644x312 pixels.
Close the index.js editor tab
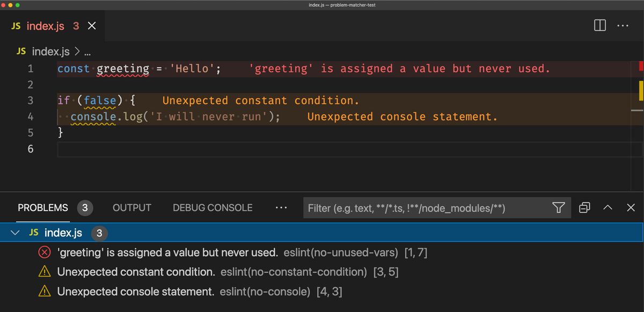coord(92,26)
